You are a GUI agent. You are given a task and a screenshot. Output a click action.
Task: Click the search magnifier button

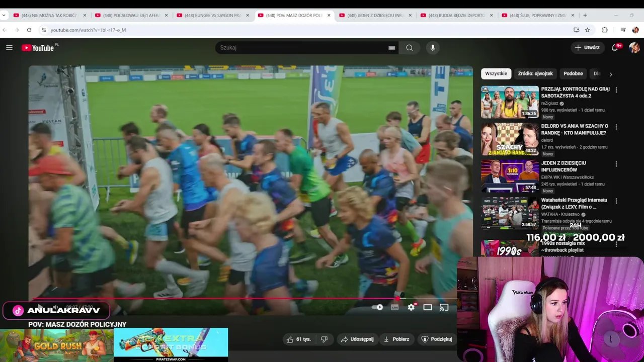410,48
